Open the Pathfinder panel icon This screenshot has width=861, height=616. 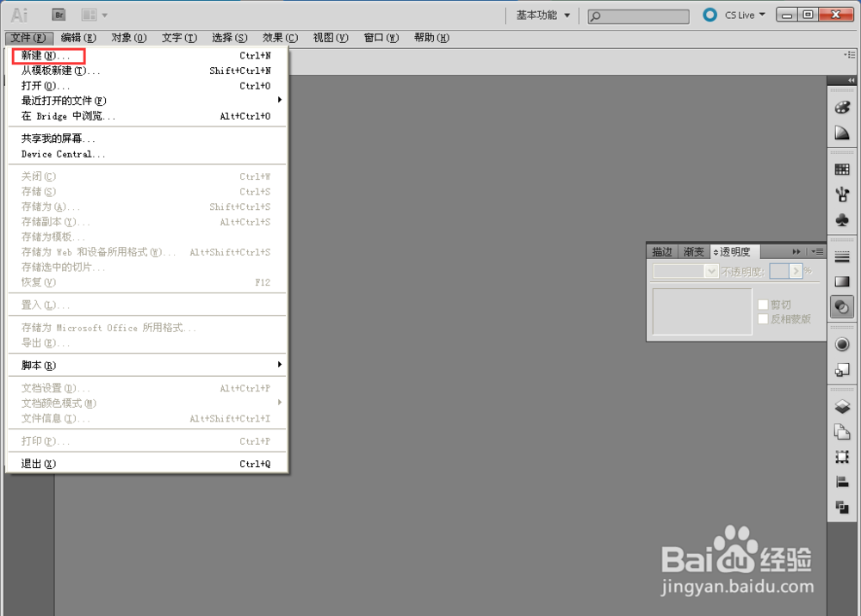click(842, 508)
